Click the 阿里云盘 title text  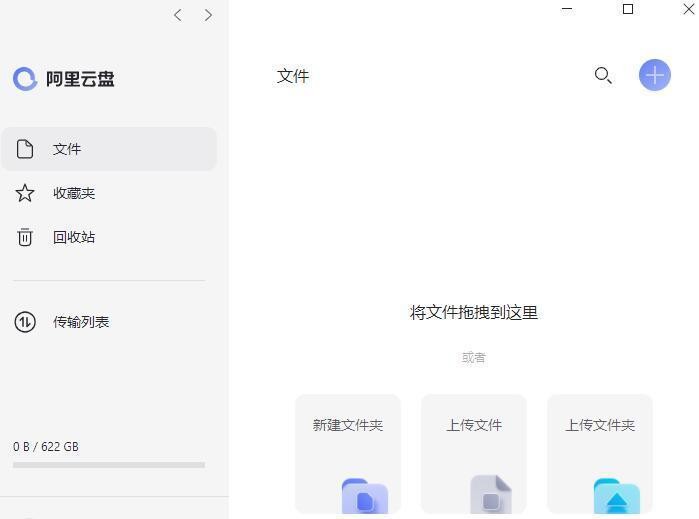80,79
